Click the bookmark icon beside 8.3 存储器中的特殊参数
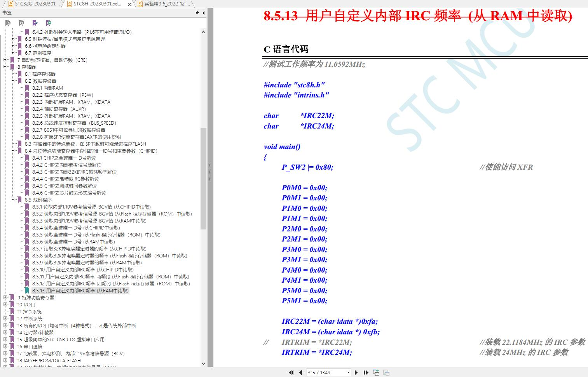The image size is (588, 377). point(20,144)
